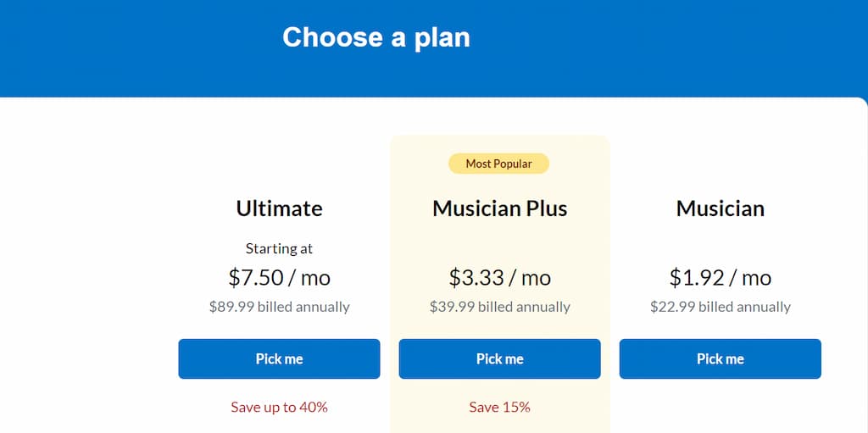This screenshot has width=868, height=433.
Task: Choose Musician Plus with its Pick me button
Action: tap(499, 358)
